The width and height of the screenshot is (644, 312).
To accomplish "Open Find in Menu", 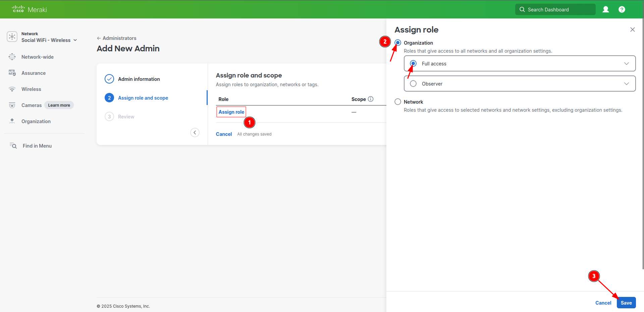I will (37, 146).
